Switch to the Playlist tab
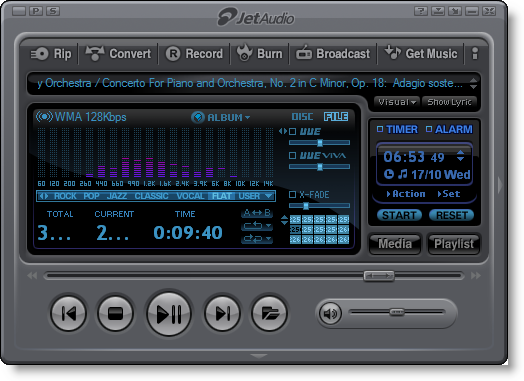Image resolution: width=524 pixels, height=381 pixels. coord(453,244)
